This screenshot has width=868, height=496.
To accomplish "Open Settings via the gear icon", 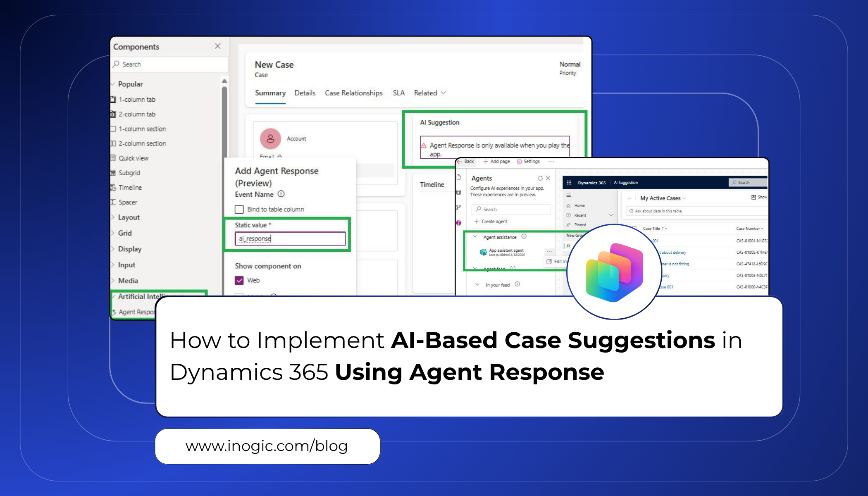I will click(520, 162).
